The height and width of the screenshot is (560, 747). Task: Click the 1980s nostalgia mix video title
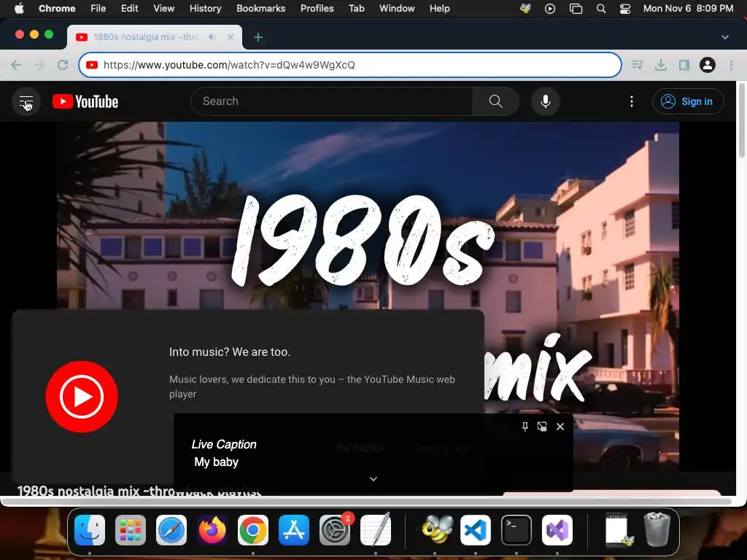click(139, 491)
